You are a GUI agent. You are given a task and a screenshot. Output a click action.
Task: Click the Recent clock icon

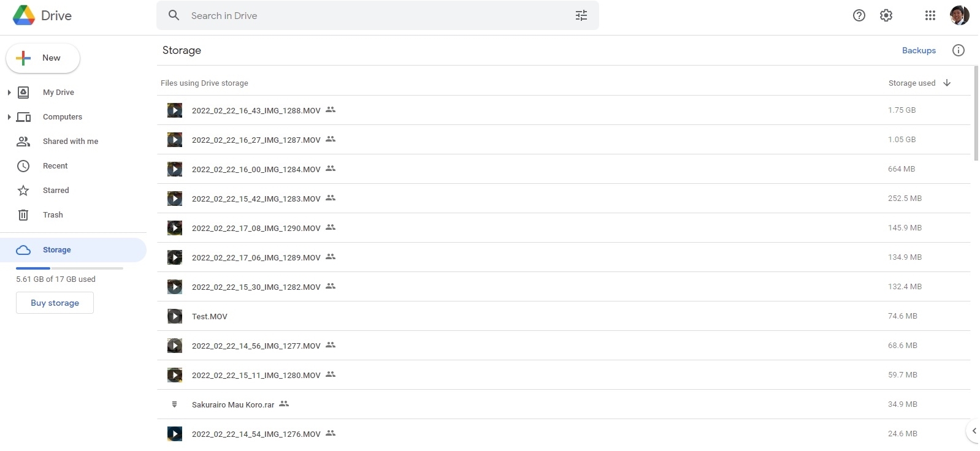(23, 166)
